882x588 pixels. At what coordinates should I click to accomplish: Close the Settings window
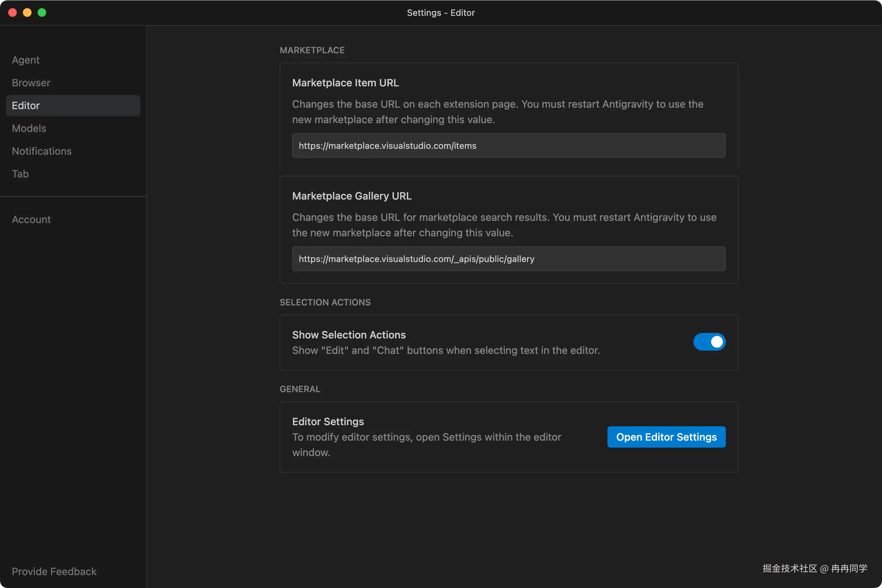click(12, 13)
